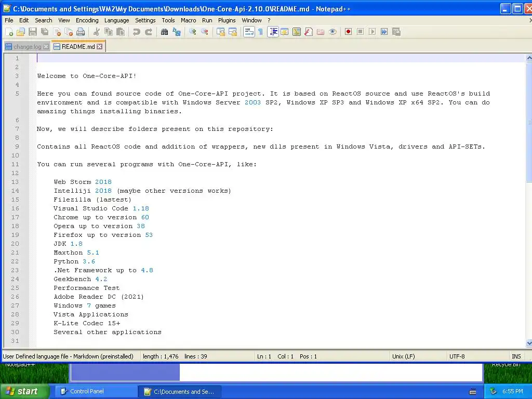Viewport: 532px width, 399px height.
Task: Click line number 13 in the margin
Action: 15,182
